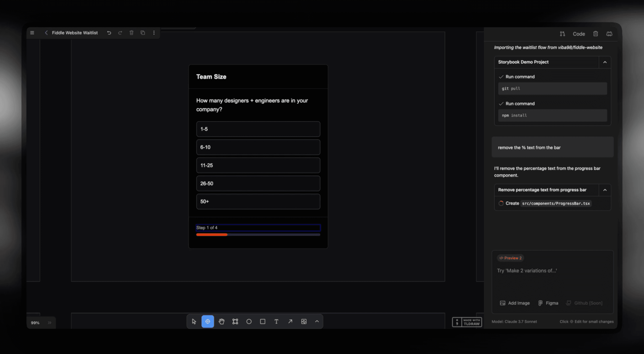This screenshot has width=644, height=354.
Task: Click the checkmark next to git pull's Run command
Action: [x=501, y=77]
